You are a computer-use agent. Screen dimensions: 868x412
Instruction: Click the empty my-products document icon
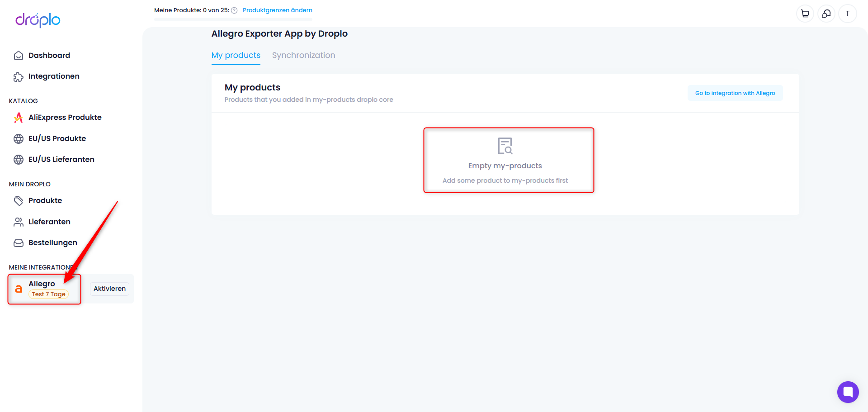[x=505, y=146]
